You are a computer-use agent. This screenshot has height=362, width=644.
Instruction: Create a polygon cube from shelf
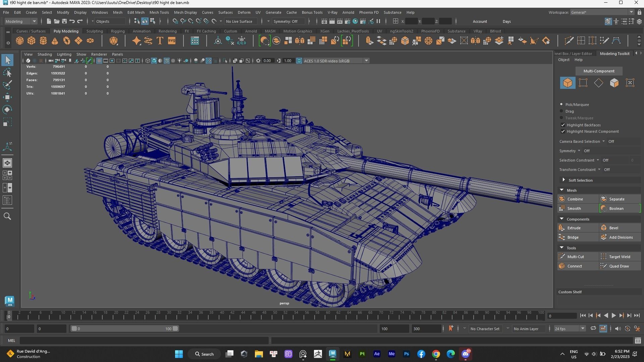coord(32,41)
